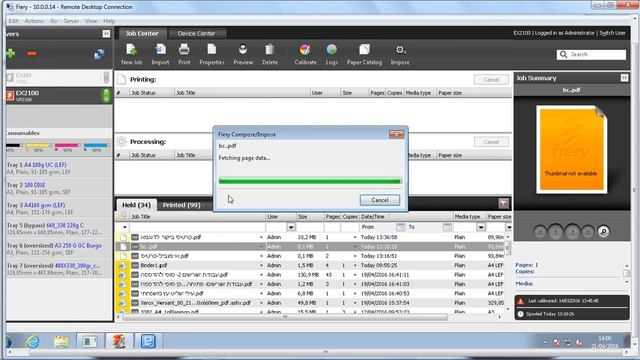Click Cancel in the Processing section
Screen dimensions: 640x360
coord(491,142)
